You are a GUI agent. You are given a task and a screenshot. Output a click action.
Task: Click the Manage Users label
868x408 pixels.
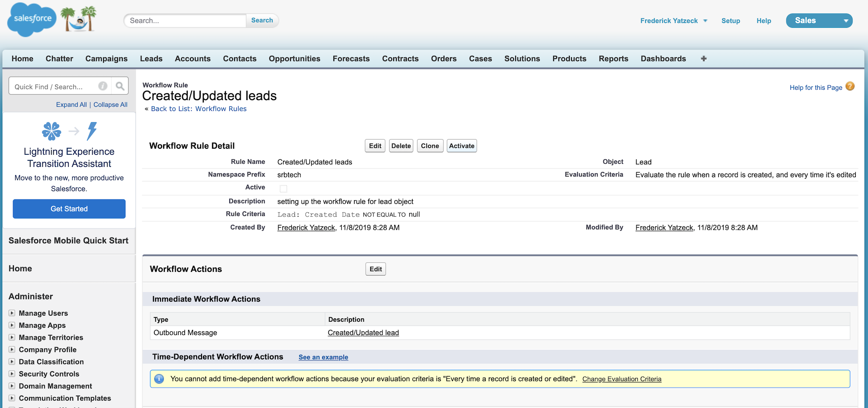click(x=43, y=313)
